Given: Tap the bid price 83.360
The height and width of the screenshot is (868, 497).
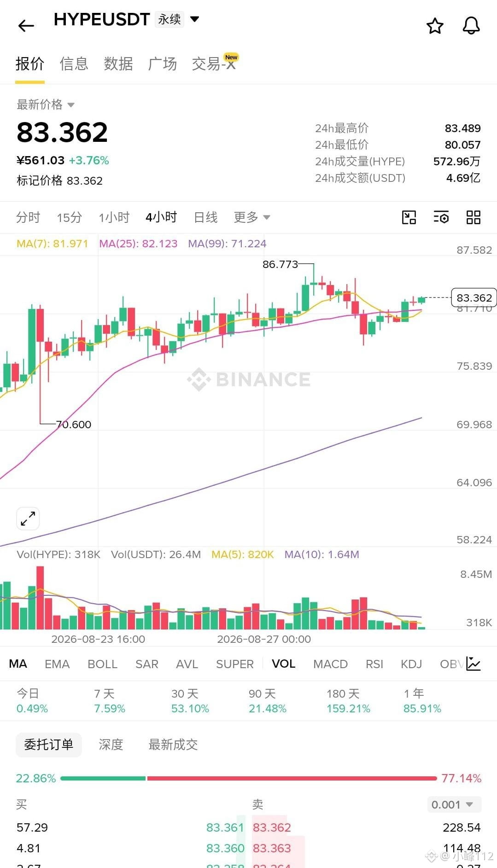Looking at the screenshot, I should [x=225, y=848].
